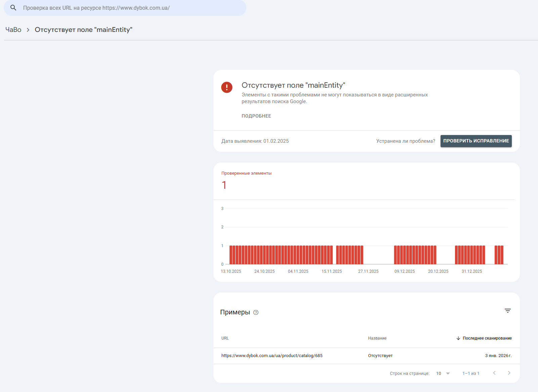Open the ПОДРОБНЕЕ link
The width and height of the screenshot is (538, 392).
[256, 116]
